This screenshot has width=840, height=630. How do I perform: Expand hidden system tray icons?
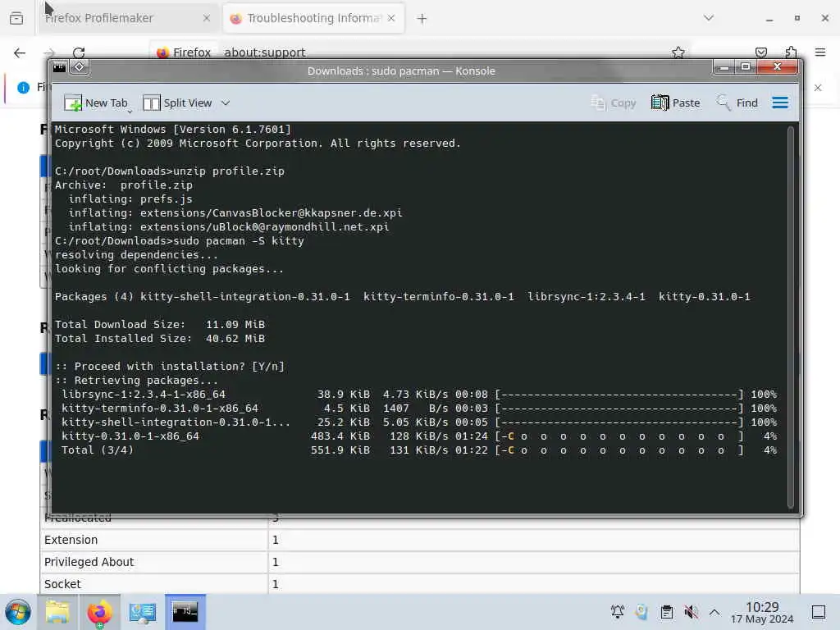714,612
